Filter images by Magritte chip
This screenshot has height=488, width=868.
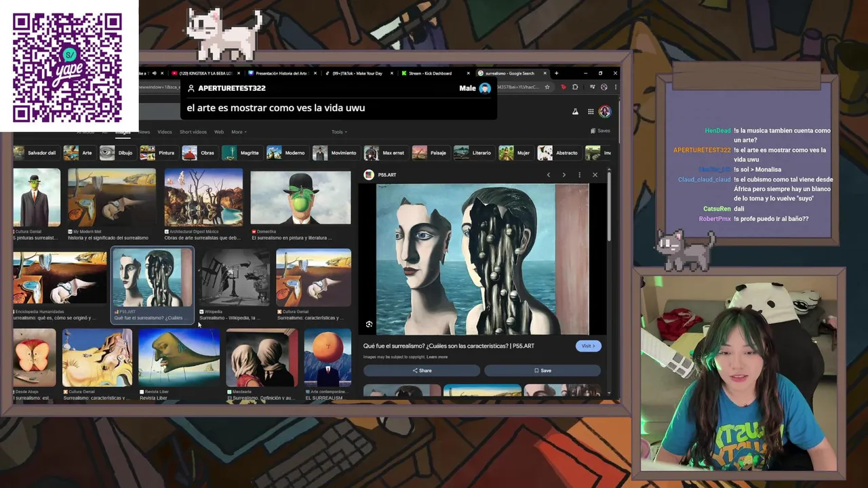(241, 153)
